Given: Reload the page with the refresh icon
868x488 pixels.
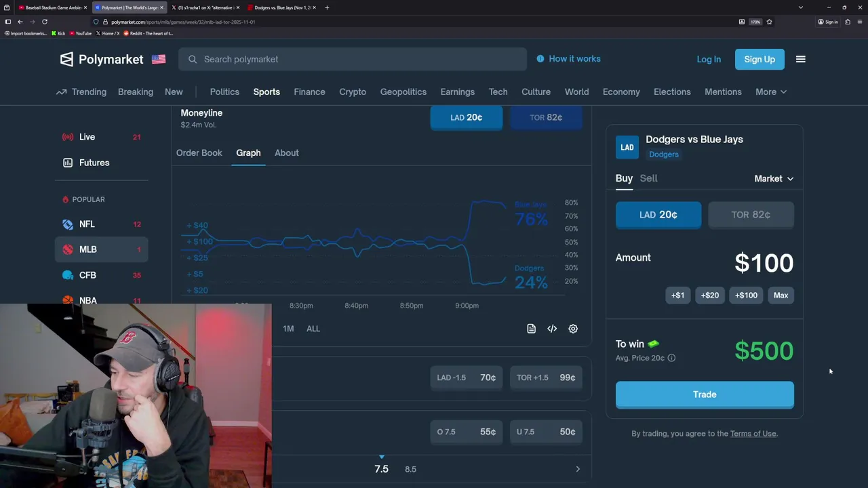Looking at the screenshot, I should [45, 22].
